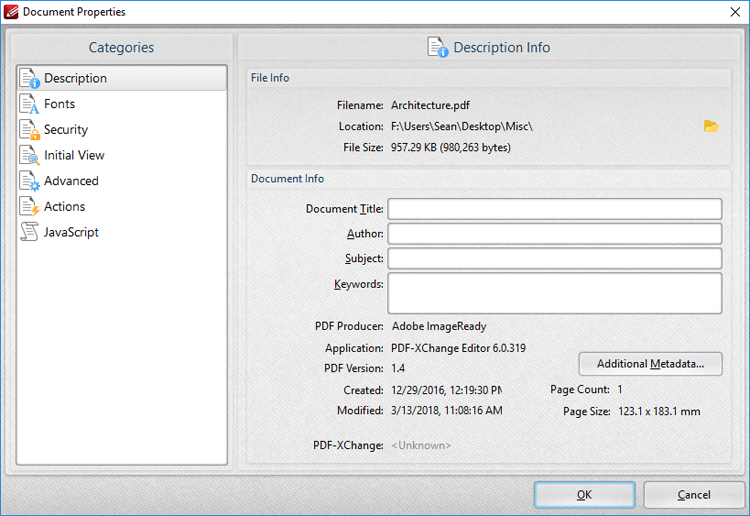Click the filename Architecture.pdf
This screenshot has width=750, height=516.
coord(430,105)
